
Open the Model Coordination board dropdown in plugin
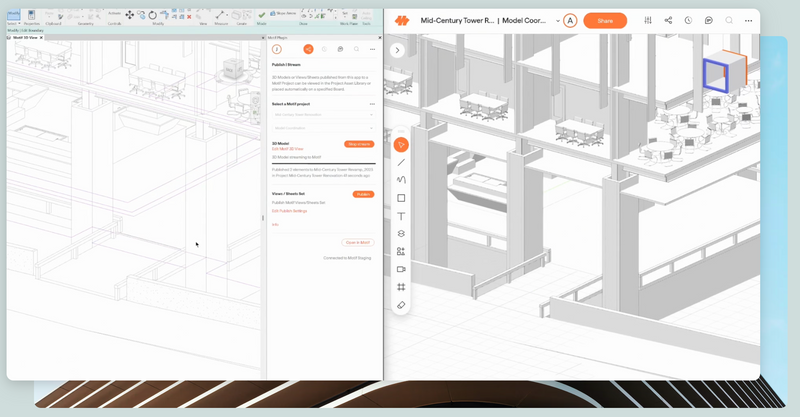[323, 128]
